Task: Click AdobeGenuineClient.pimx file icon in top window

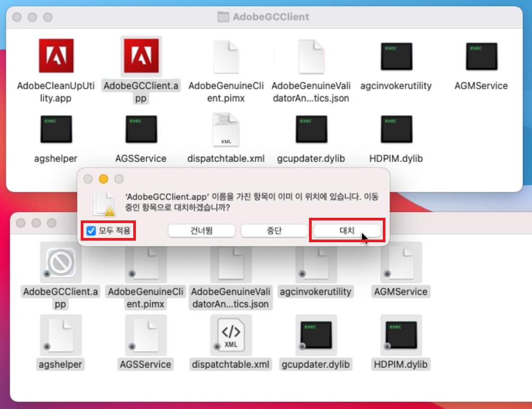Action: coord(226,57)
